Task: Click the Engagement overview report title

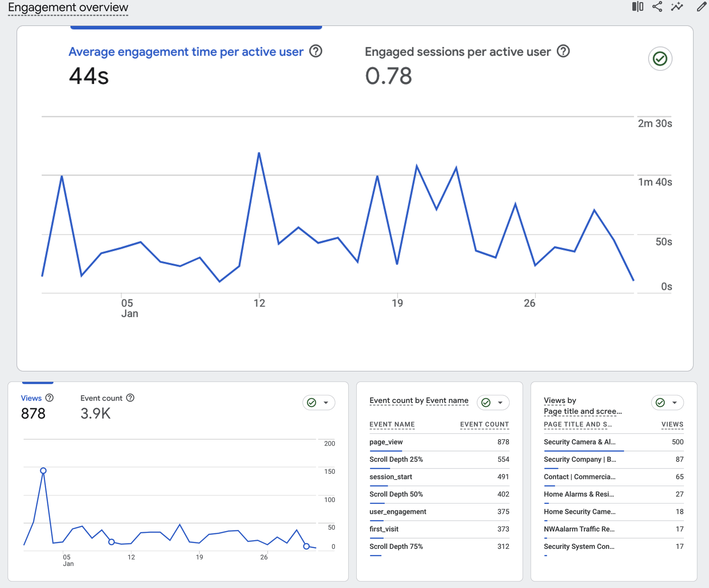Action: tap(68, 7)
